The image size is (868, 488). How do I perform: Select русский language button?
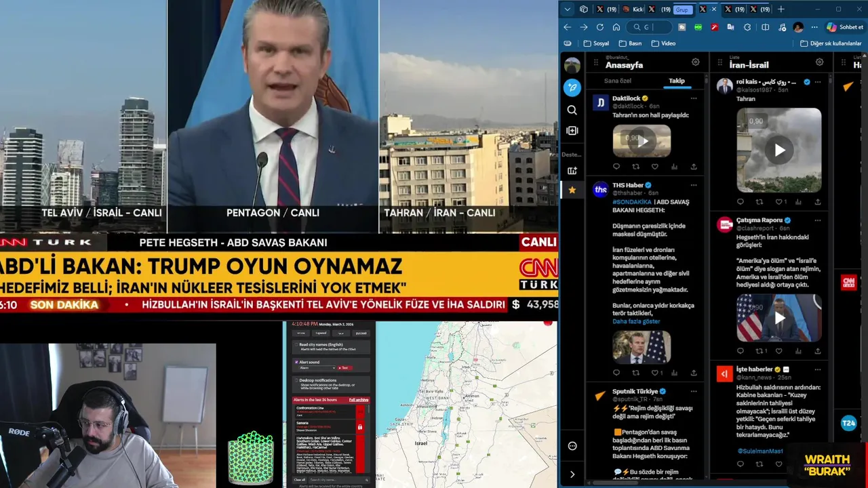pyautogui.click(x=361, y=333)
